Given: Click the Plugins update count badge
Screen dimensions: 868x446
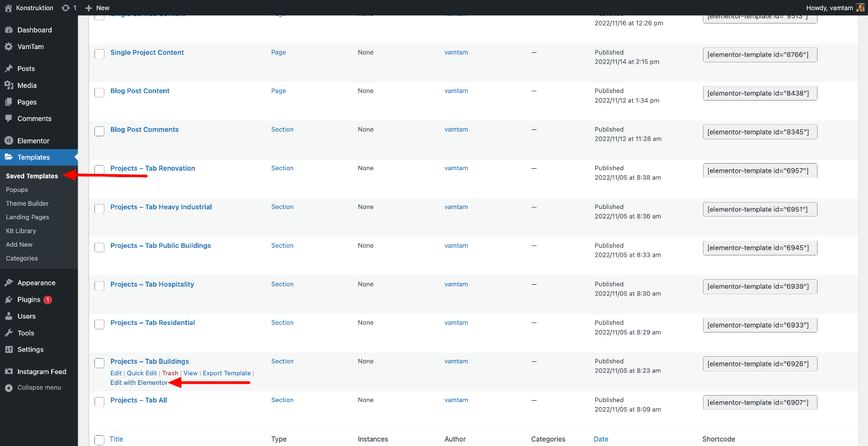Looking at the screenshot, I should click(x=48, y=299).
